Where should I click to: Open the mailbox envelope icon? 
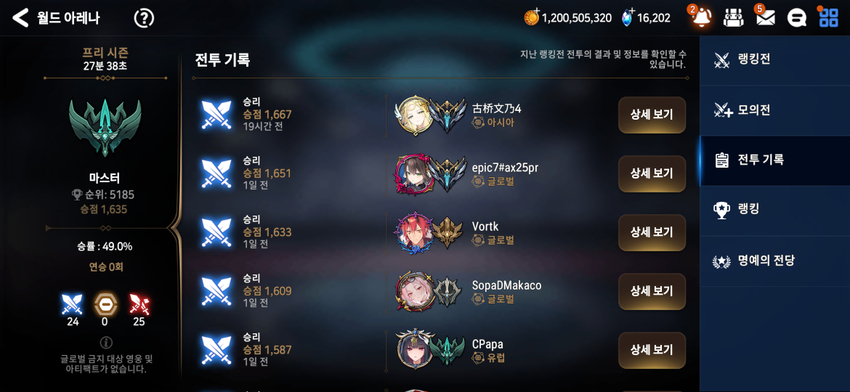coord(765,18)
